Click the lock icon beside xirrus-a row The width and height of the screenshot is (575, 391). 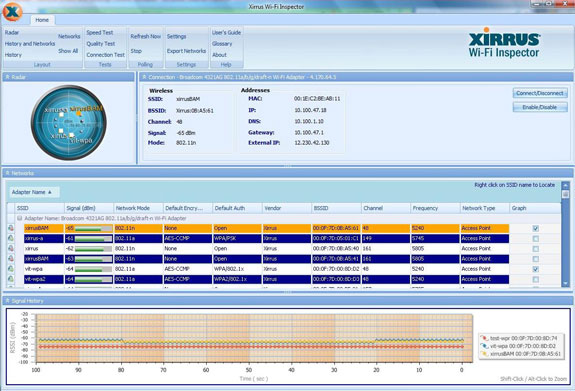point(11,238)
